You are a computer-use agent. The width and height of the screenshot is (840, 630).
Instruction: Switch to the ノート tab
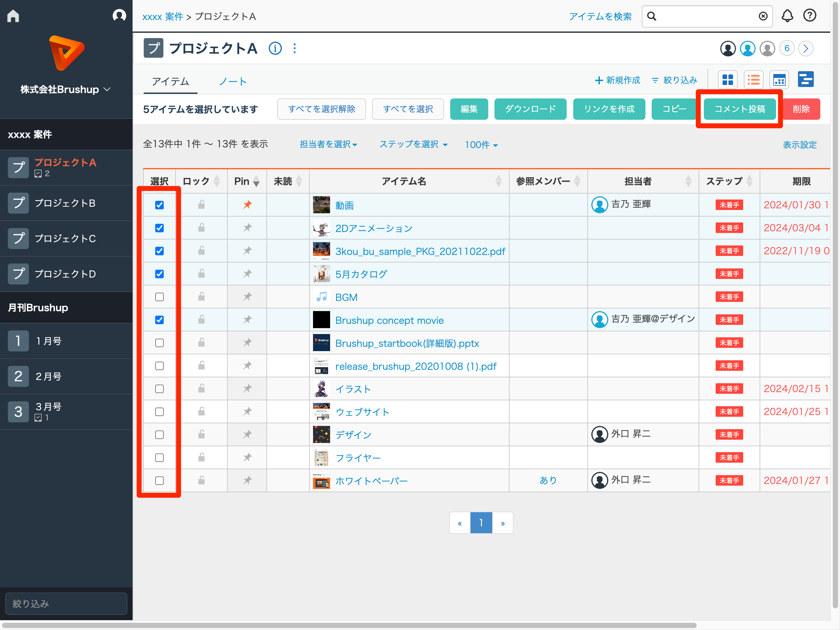(233, 82)
